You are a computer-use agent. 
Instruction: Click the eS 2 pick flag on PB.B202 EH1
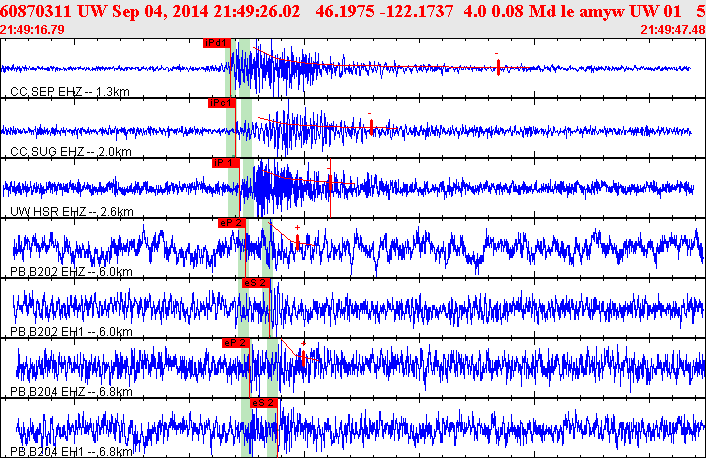point(255,283)
